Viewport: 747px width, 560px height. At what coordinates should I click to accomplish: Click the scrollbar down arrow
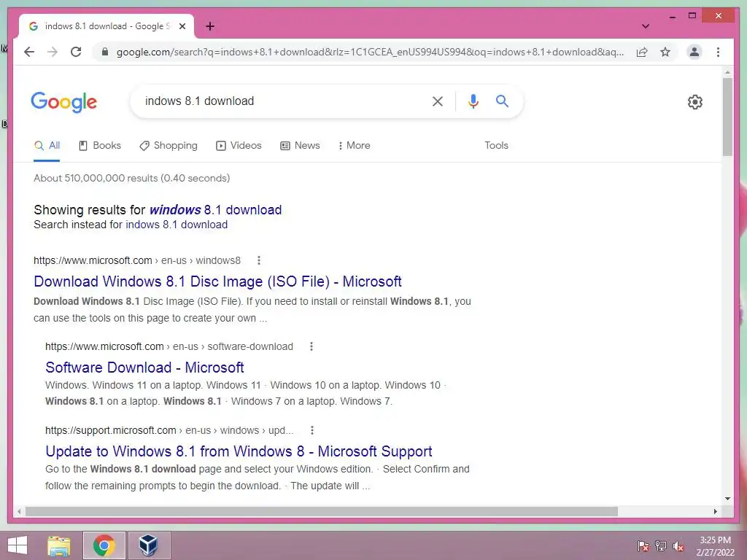tap(727, 499)
